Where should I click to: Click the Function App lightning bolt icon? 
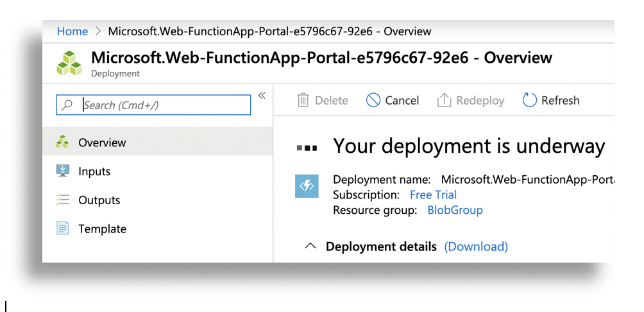point(307,186)
